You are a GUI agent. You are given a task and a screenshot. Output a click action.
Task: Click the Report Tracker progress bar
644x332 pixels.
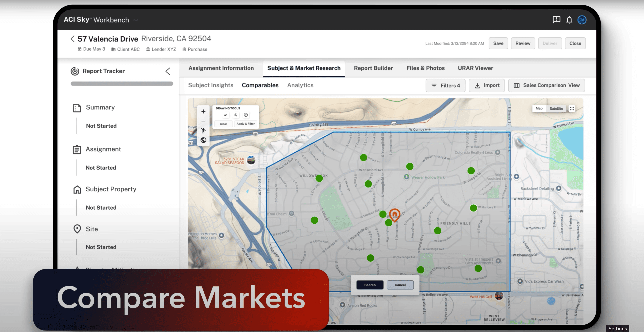[x=122, y=84]
